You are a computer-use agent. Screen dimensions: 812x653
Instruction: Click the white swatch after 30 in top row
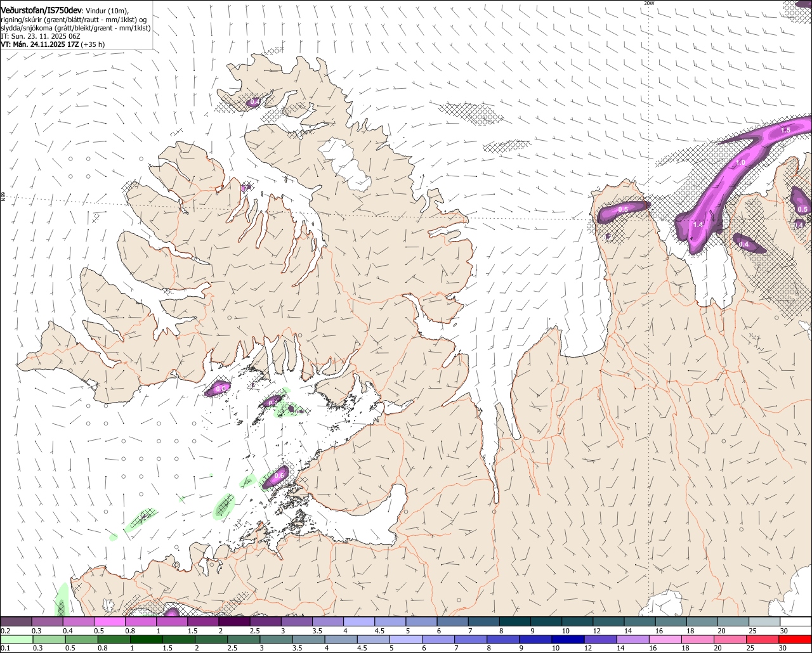(796, 622)
